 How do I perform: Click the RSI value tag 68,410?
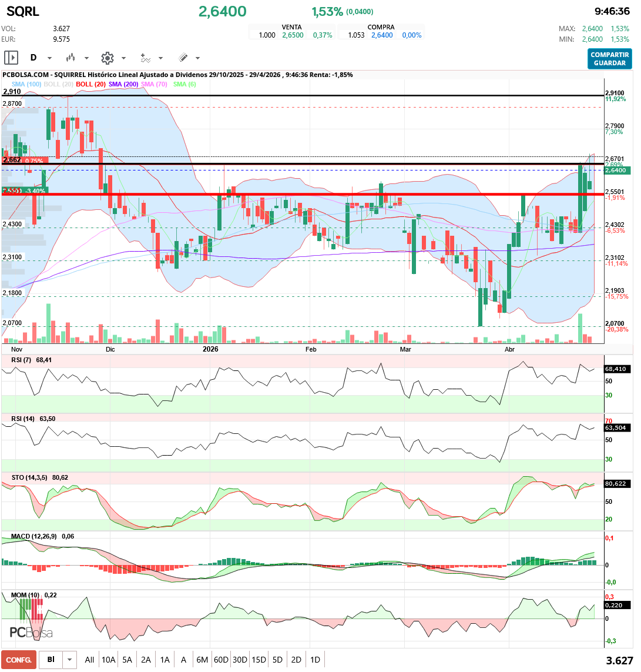tap(617, 369)
